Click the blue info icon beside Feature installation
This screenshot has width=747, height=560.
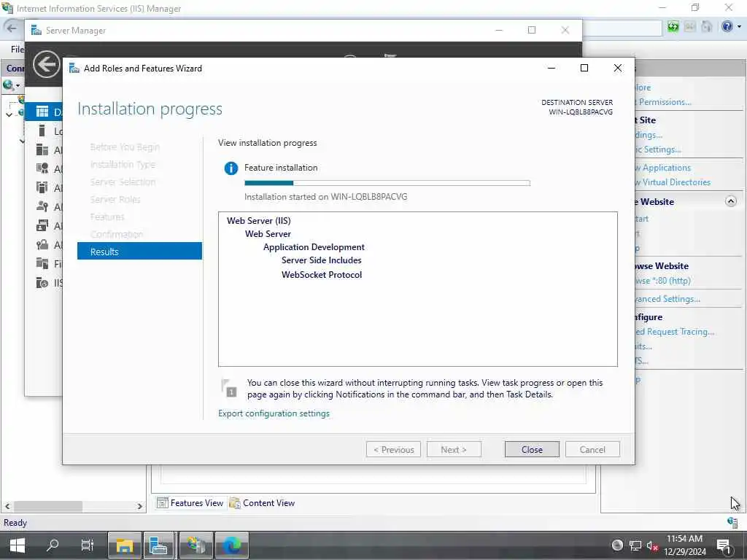(x=231, y=168)
